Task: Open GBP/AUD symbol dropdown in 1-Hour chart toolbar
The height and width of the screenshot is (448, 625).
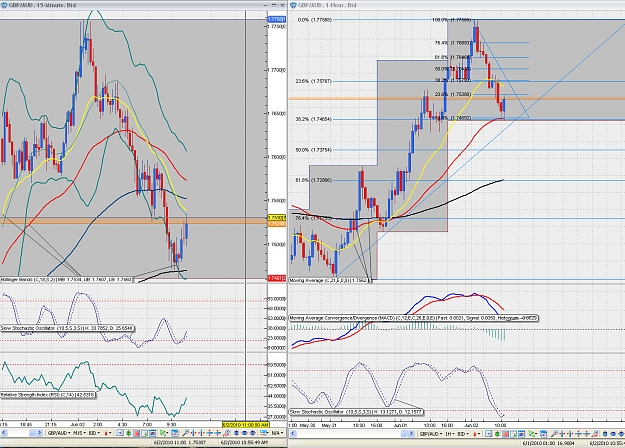Action: click(x=431, y=434)
